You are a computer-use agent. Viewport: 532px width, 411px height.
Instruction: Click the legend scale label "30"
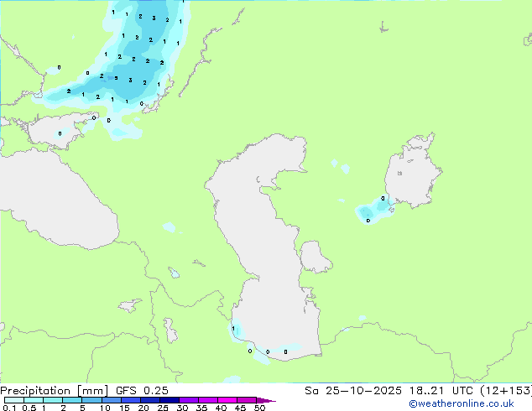coord(182,408)
